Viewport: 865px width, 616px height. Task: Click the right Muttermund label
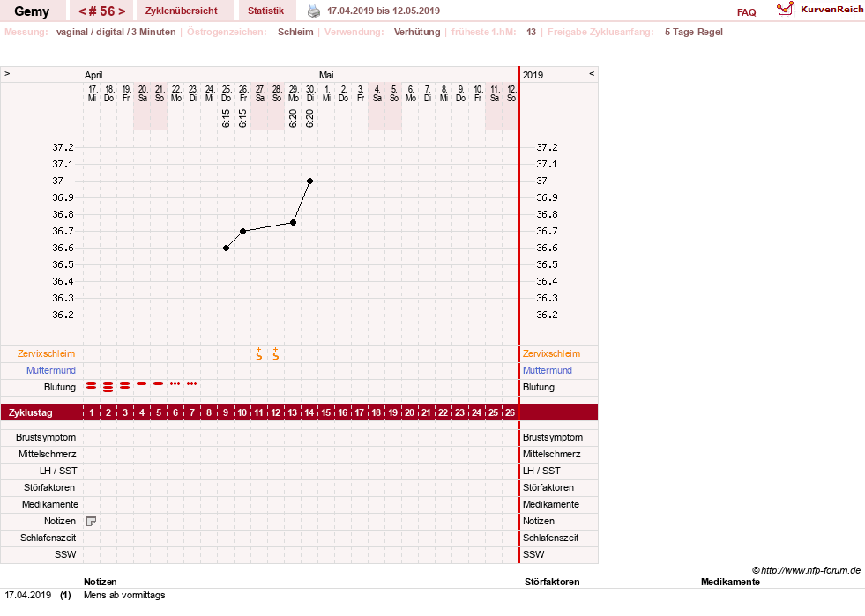(x=548, y=371)
